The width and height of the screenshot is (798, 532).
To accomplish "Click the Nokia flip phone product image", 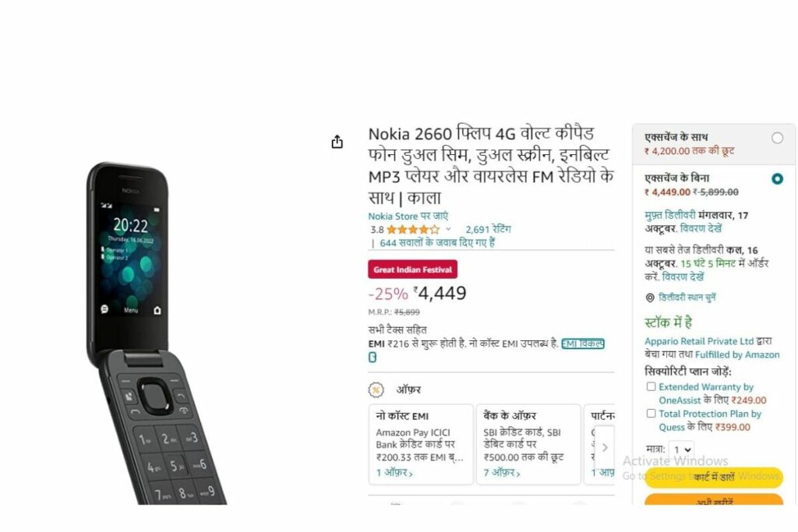I will [x=157, y=333].
